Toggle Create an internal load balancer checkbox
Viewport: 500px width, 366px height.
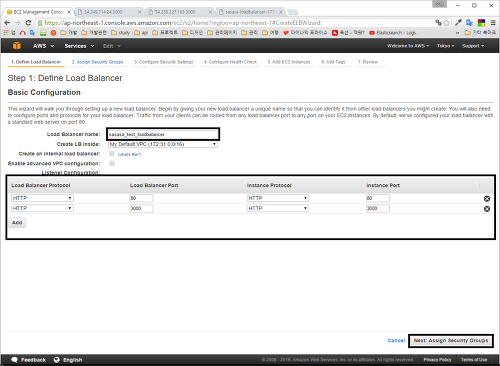[112, 154]
